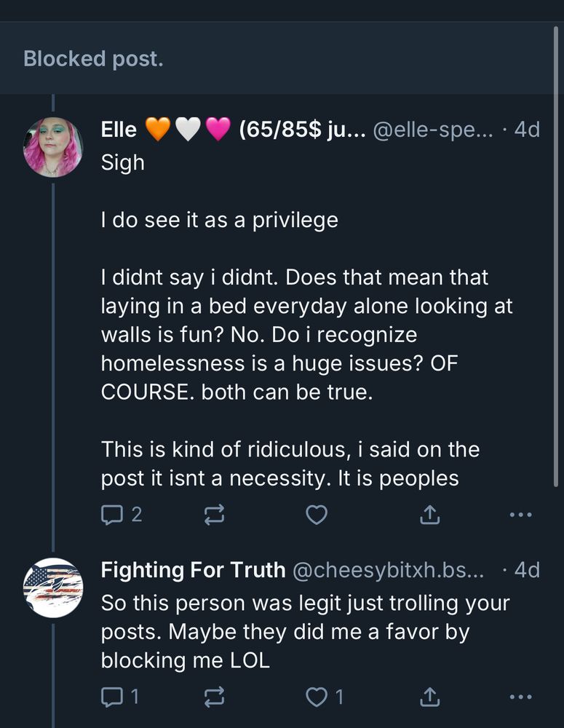Share Elle's post
This screenshot has width=564, height=728.
point(429,515)
